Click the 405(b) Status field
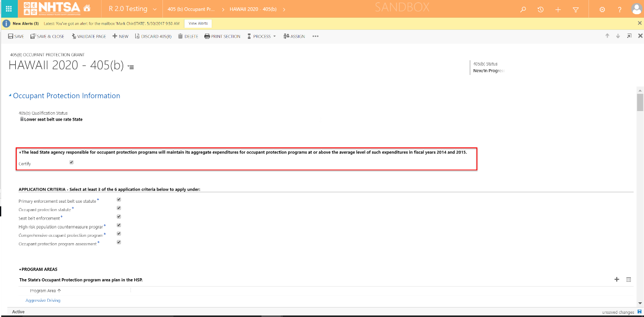 [x=488, y=67]
